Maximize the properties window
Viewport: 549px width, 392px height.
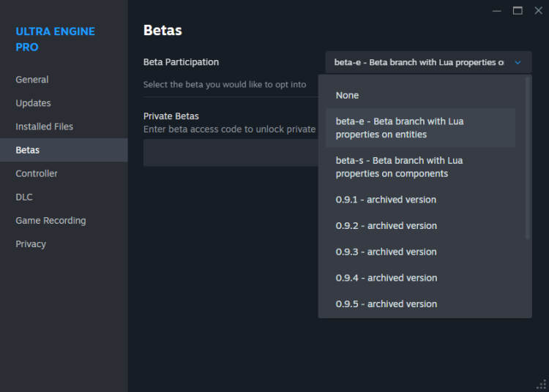tap(518, 10)
